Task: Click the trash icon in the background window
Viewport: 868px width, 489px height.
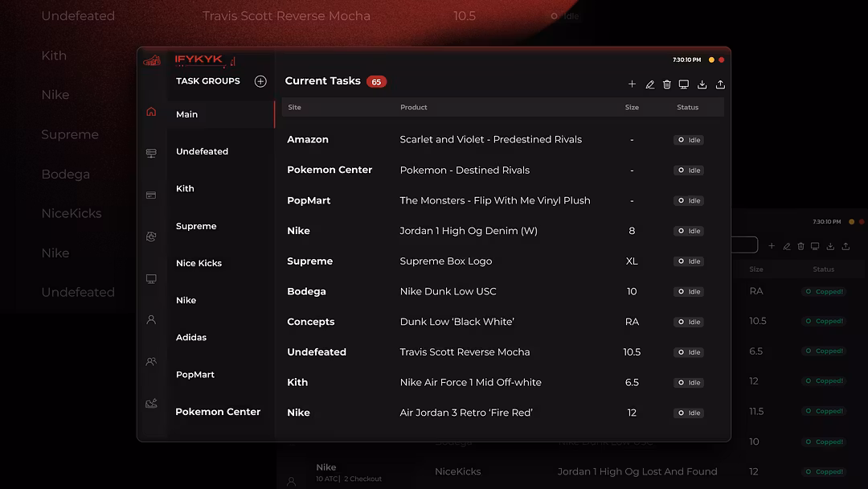Action: [800, 246]
